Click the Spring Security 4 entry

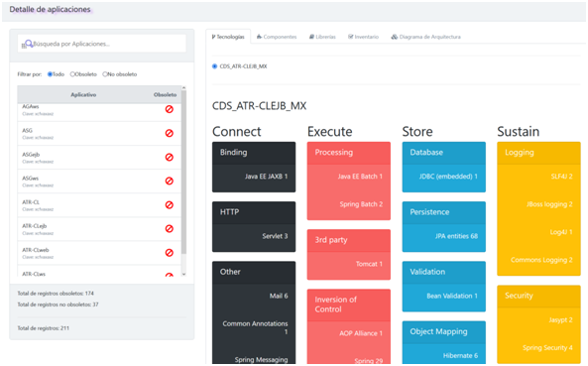click(547, 347)
